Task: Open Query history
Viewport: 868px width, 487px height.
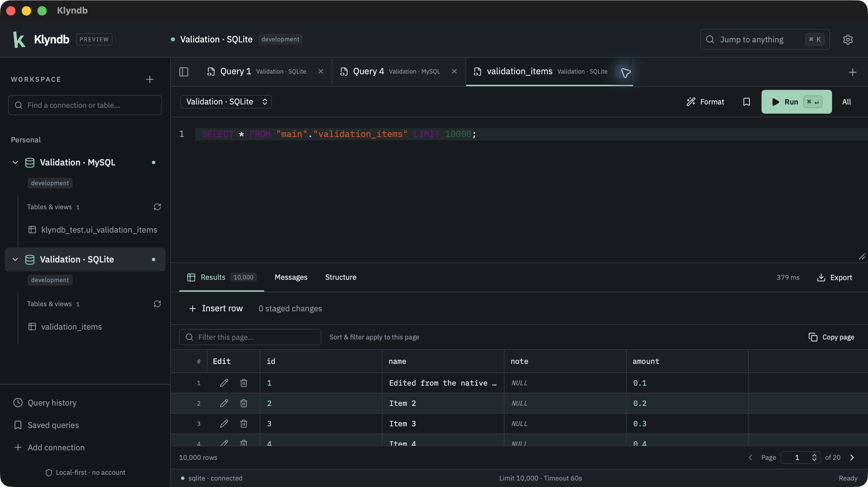Action: pyautogui.click(x=45, y=403)
